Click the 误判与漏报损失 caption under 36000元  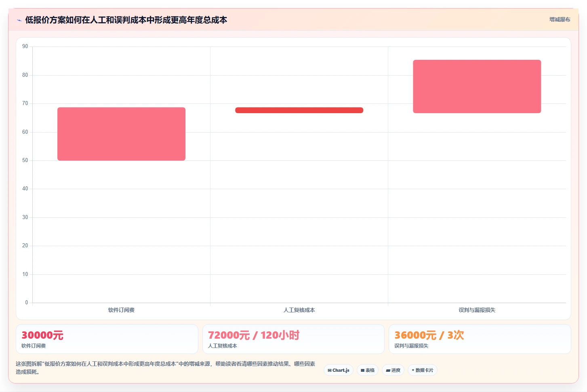click(x=411, y=346)
